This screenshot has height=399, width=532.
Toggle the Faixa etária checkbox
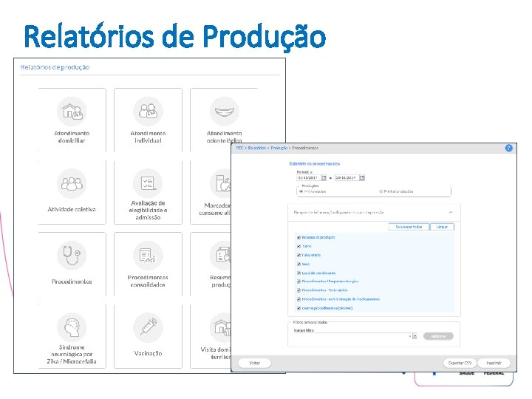(x=299, y=255)
